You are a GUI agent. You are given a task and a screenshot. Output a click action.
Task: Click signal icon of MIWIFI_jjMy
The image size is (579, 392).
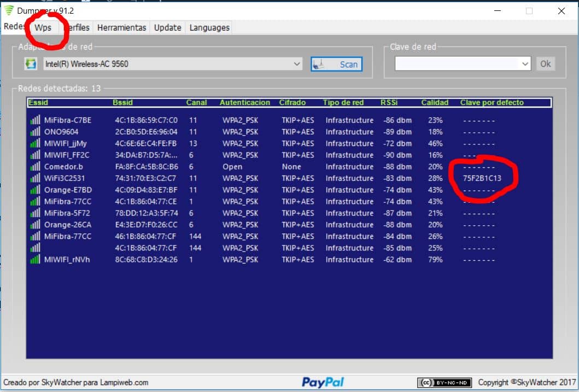(35, 143)
